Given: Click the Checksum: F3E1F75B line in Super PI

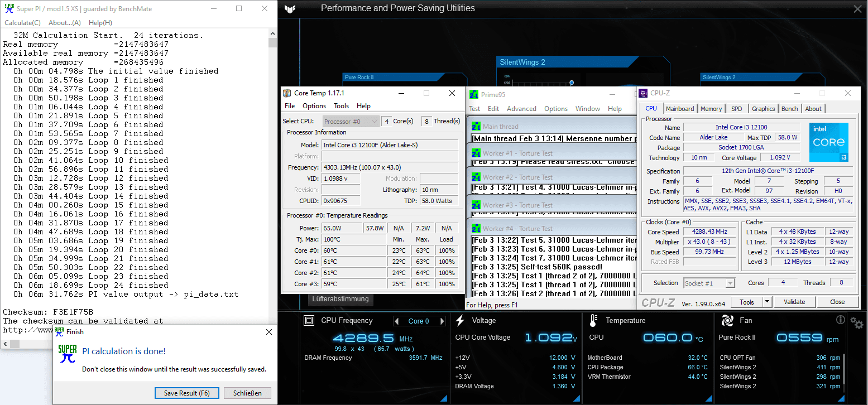Looking at the screenshot, I should click(x=48, y=312).
